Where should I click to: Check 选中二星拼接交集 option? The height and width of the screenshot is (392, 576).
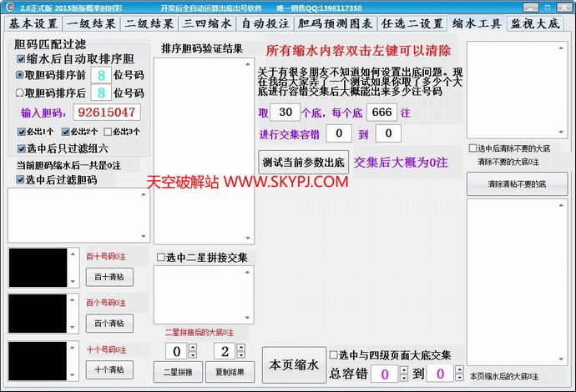pos(161,258)
